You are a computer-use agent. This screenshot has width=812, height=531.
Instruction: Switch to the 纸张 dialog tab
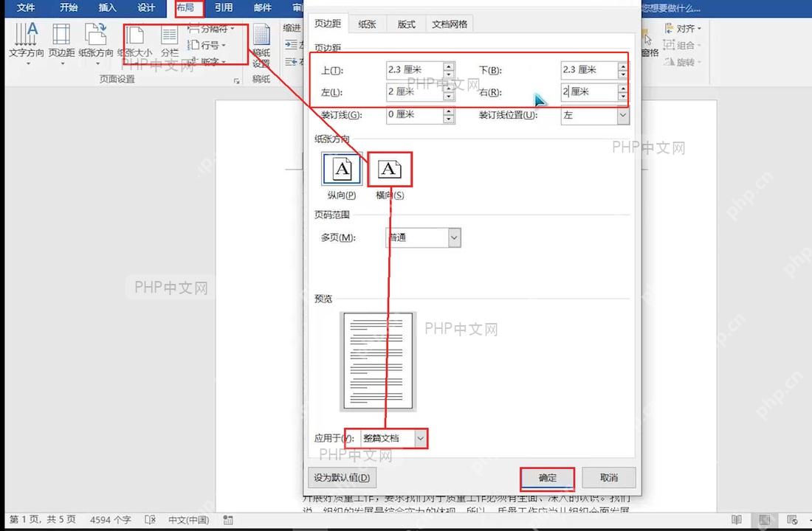[367, 24]
